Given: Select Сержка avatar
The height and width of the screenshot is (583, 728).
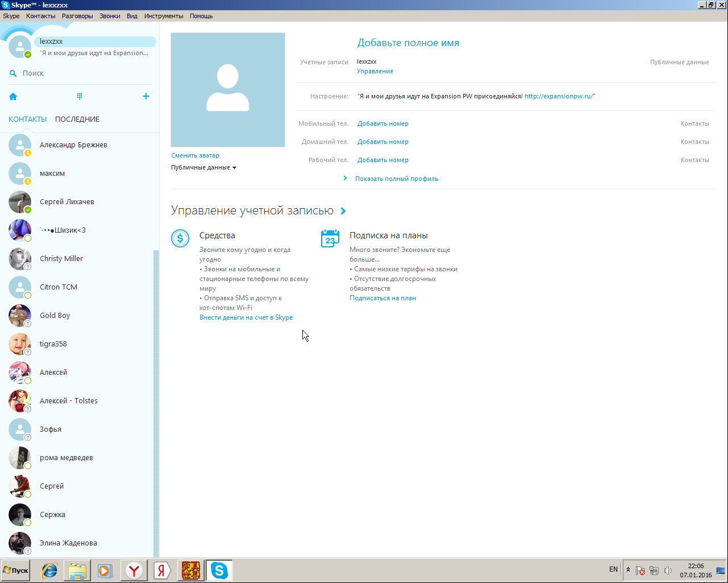Looking at the screenshot, I should 20,515.
